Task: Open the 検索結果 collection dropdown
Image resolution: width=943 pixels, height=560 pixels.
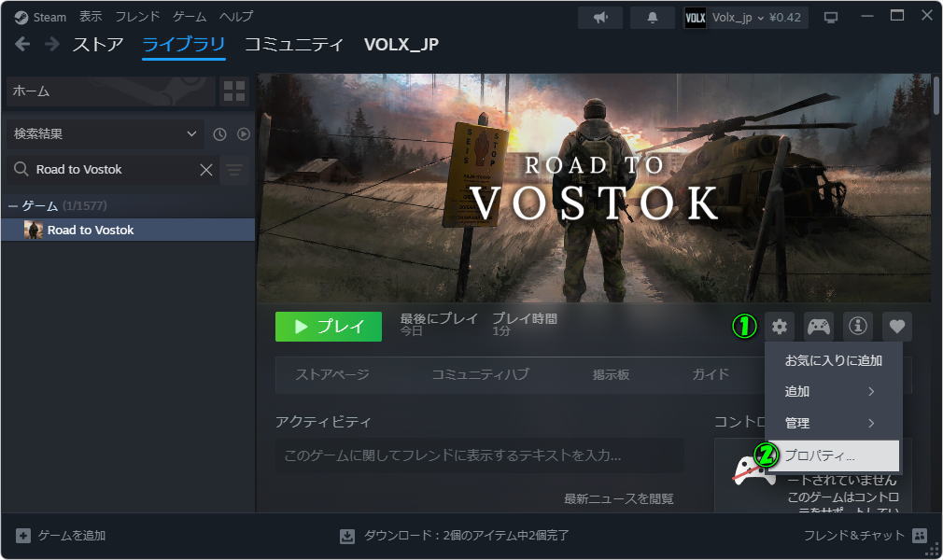Action: point(105,134)
